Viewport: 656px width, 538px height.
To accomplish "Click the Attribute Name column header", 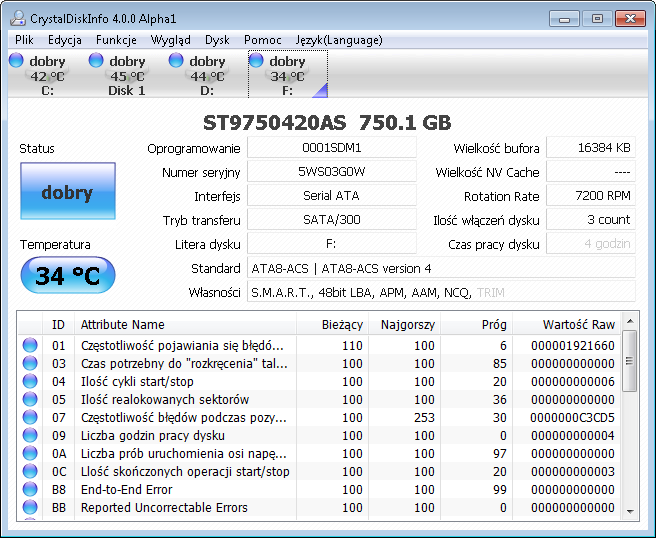I will 185,324.
